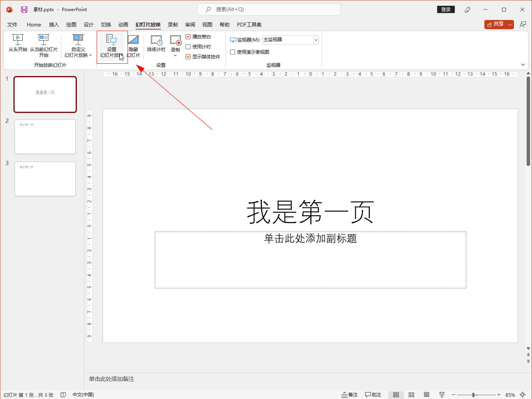The height and width of the screenshot is (399, 532).
Task: Click the language 中文(中国) in status bar
Action: [83, 395]
